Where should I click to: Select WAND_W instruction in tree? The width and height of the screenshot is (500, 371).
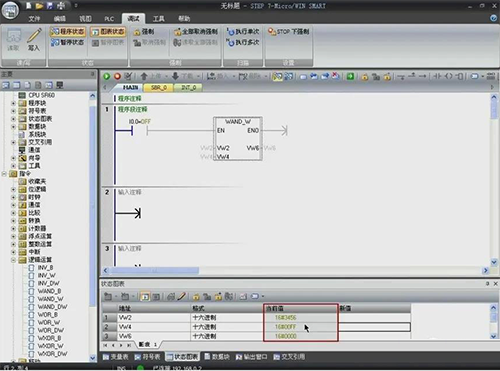50,299
